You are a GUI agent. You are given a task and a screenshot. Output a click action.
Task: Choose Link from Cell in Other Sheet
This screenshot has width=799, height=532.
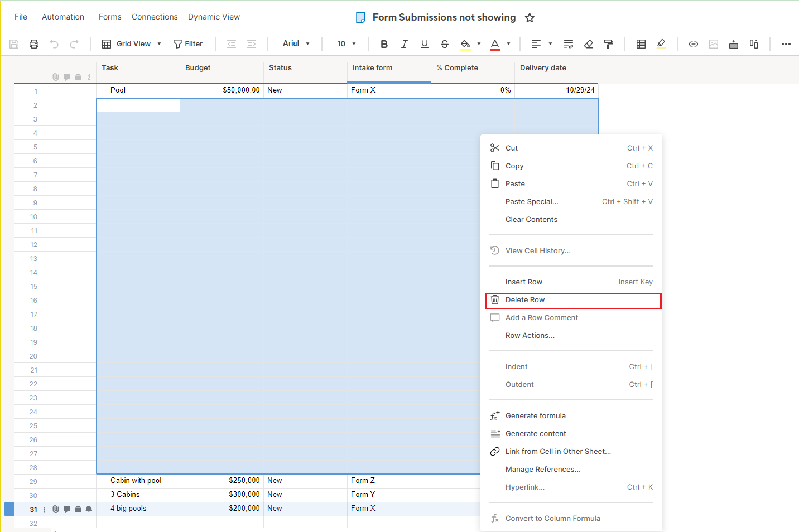[571, 452]
